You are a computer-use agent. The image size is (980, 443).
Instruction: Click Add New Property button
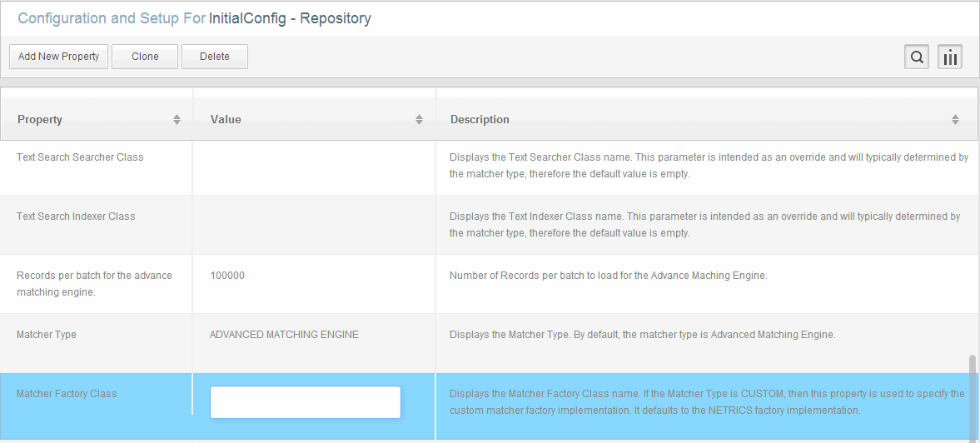pos(59,57)
